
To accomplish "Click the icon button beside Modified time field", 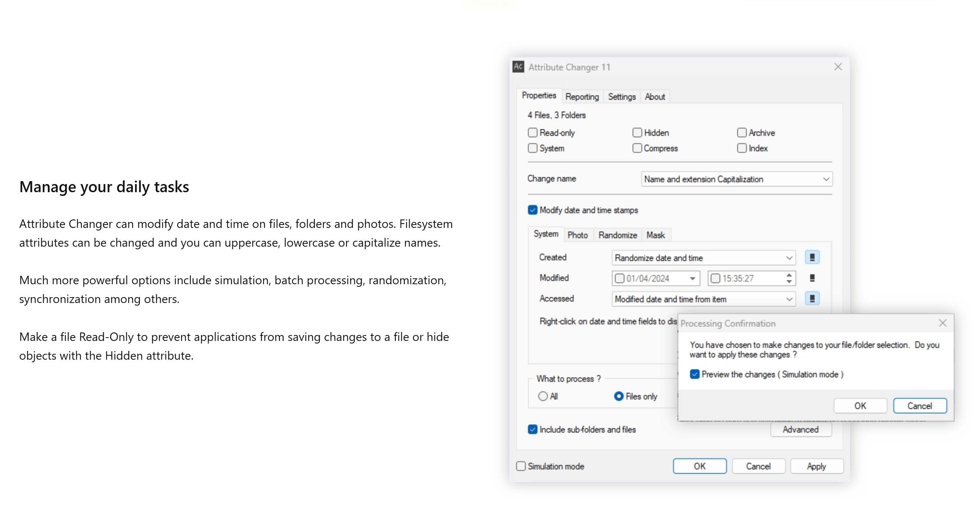I will (x=812, y=278).
